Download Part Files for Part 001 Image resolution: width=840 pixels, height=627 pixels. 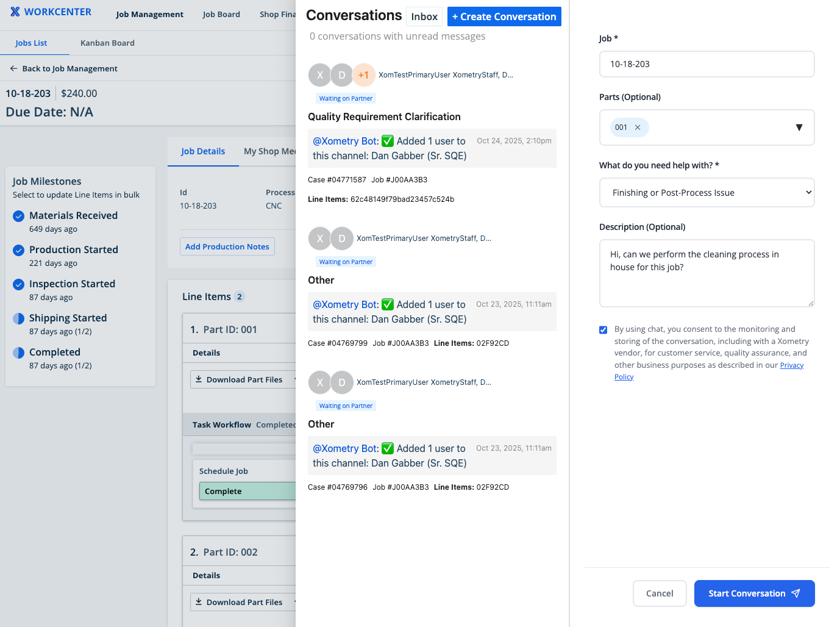coord(244,379)
